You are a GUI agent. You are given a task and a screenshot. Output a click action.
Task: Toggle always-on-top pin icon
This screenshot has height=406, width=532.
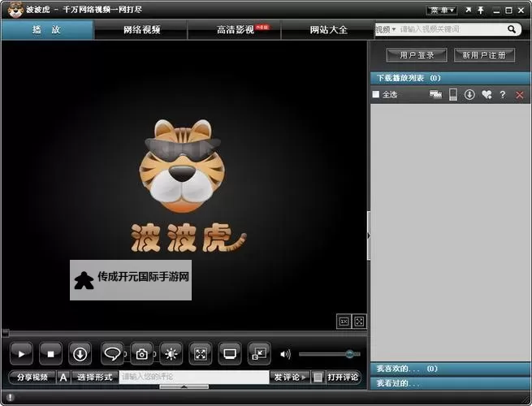coord(481,11)
